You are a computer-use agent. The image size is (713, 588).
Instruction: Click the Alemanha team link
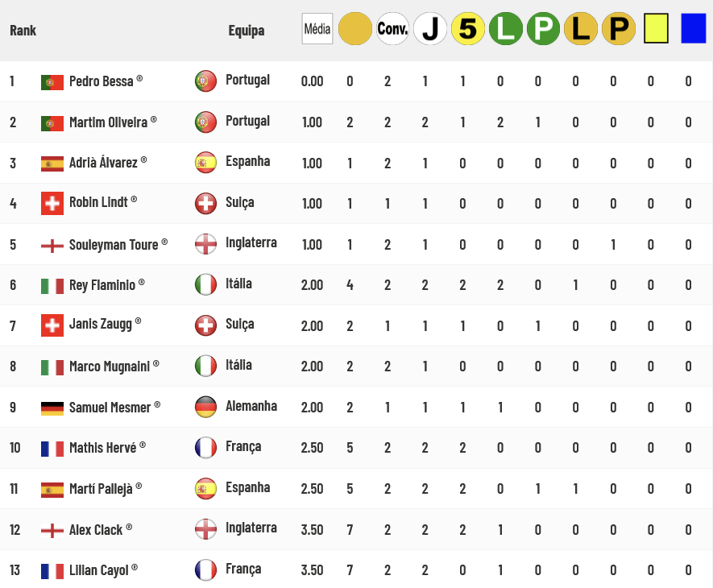(251, 406)
